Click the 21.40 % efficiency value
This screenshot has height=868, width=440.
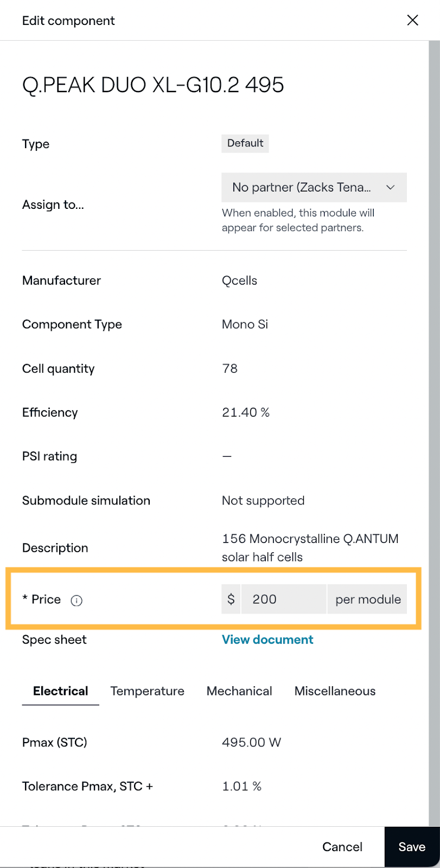[246, 412]
